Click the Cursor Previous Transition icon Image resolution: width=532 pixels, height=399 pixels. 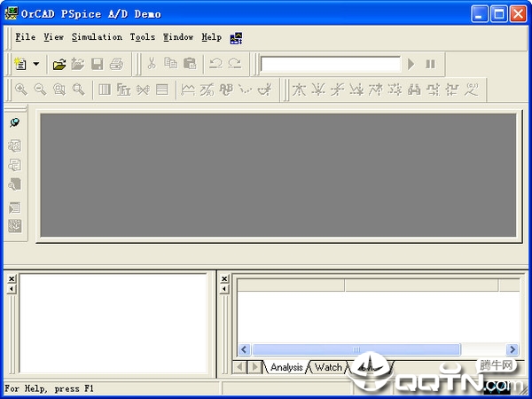[452, 90]
